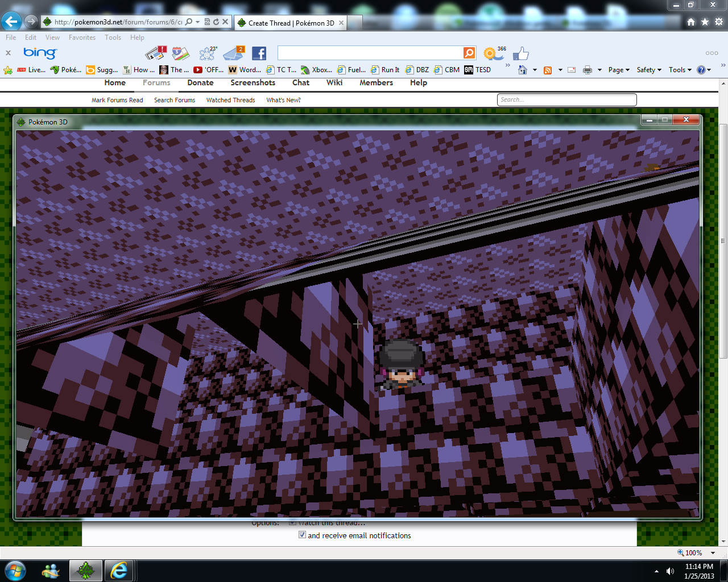The height and width of the screenshot is (582, 728).
Task: Click the Facebook Like thumbs-up icon
Action: [520, 53]
